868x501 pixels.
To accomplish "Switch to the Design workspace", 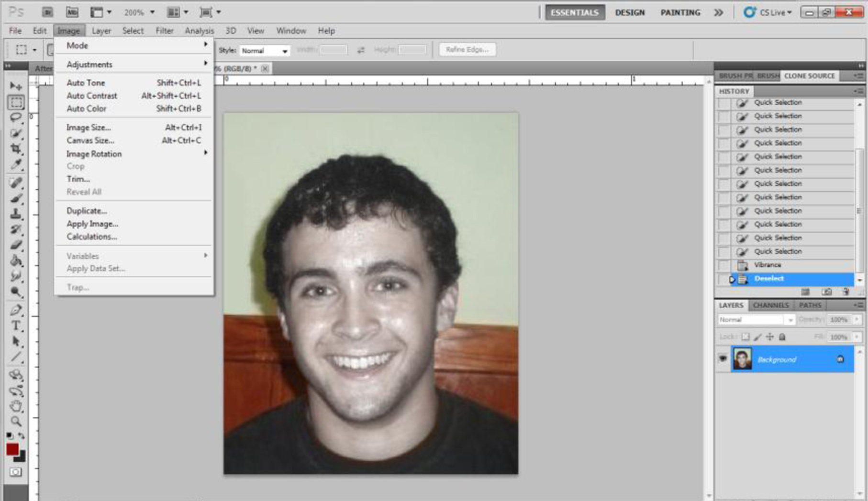I will pos(630,12).
